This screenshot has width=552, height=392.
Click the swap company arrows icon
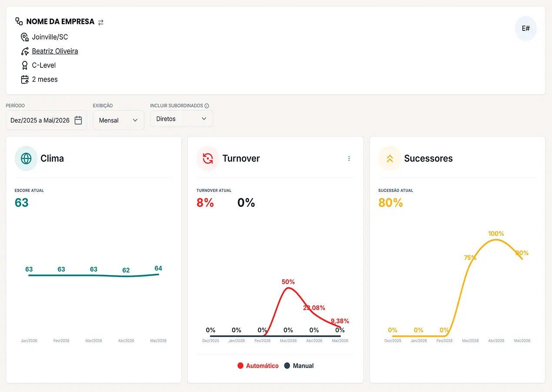click(101, 22)
